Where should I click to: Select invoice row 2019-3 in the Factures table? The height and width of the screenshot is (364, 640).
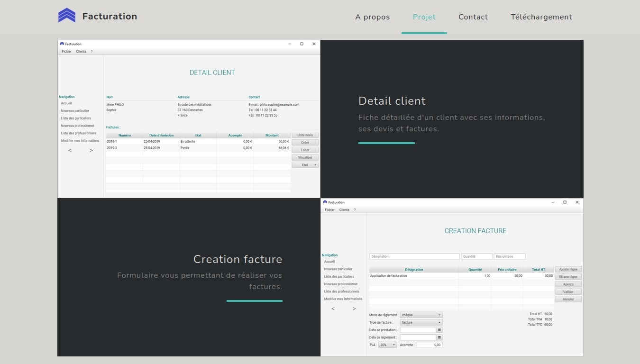click(x=198, y=148)
